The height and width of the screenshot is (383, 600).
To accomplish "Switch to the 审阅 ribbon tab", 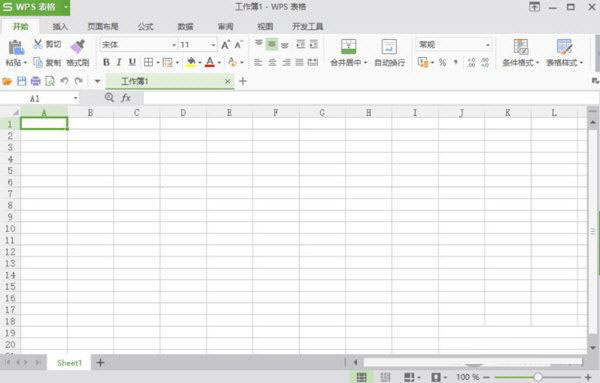I will point(225,26).
